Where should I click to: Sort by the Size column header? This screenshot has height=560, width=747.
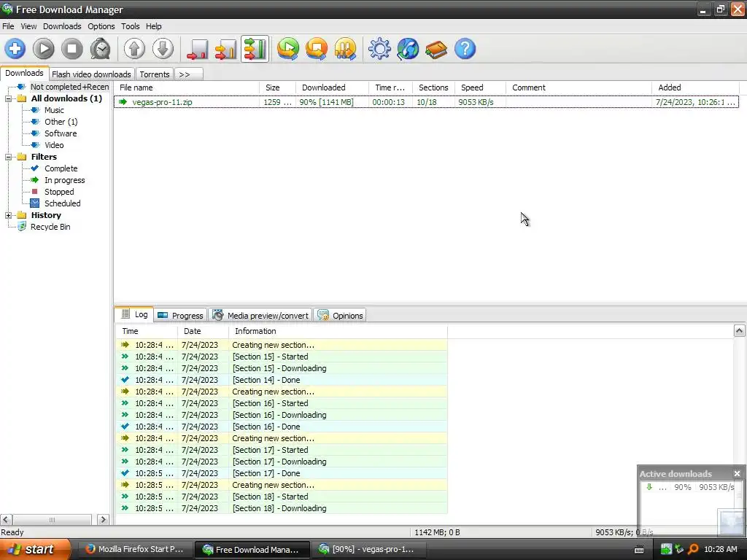[x=277, y=87]
